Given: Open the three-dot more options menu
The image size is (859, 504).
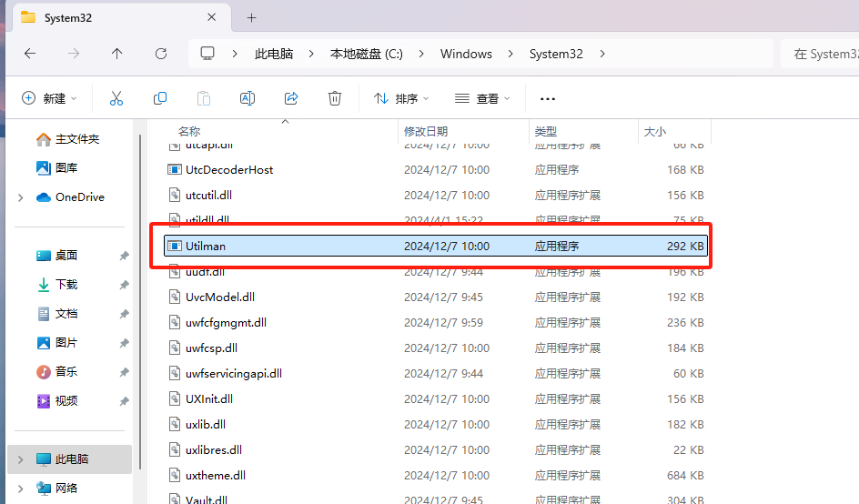Looking at the screenshot, I should coord(548,98).
